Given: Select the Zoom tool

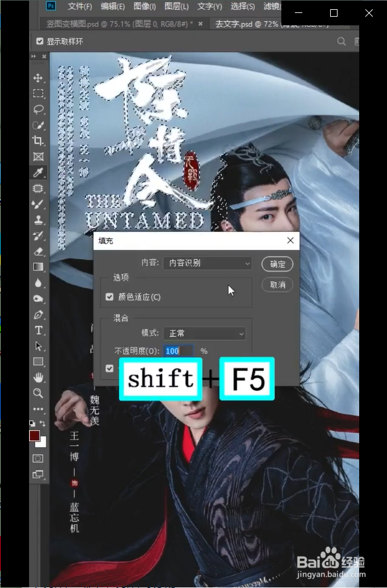Looking at the screenshot, I should tap(38, 393).
